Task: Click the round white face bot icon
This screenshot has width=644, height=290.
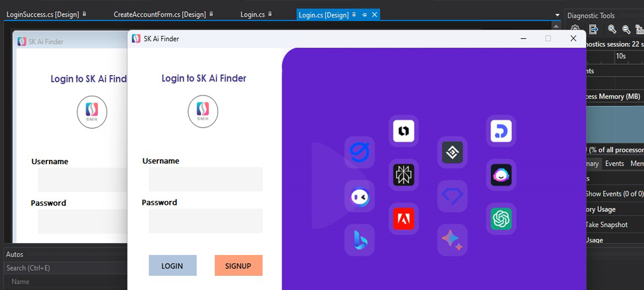Action: pyautogui.click(x=360, y=196)
